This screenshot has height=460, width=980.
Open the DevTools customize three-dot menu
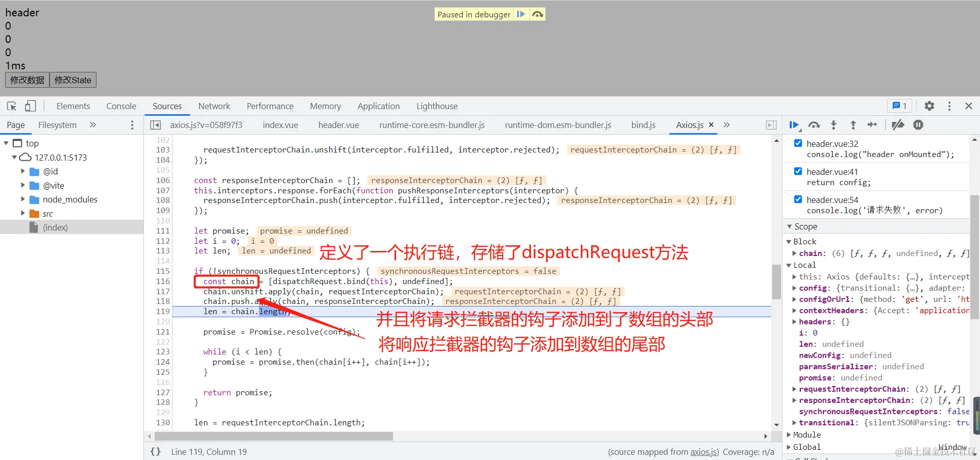(949, 106)
